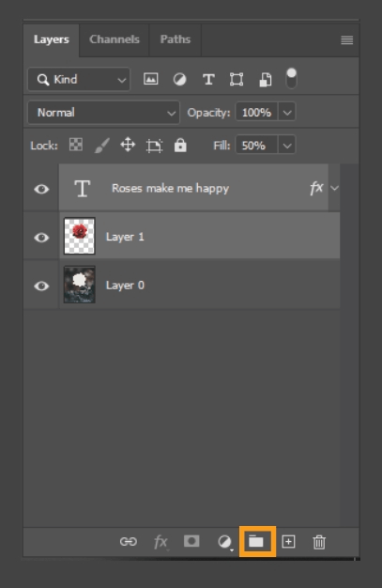382x588 pixels.
Task: Switch to the Channels tab
Action: click(115, 39)
